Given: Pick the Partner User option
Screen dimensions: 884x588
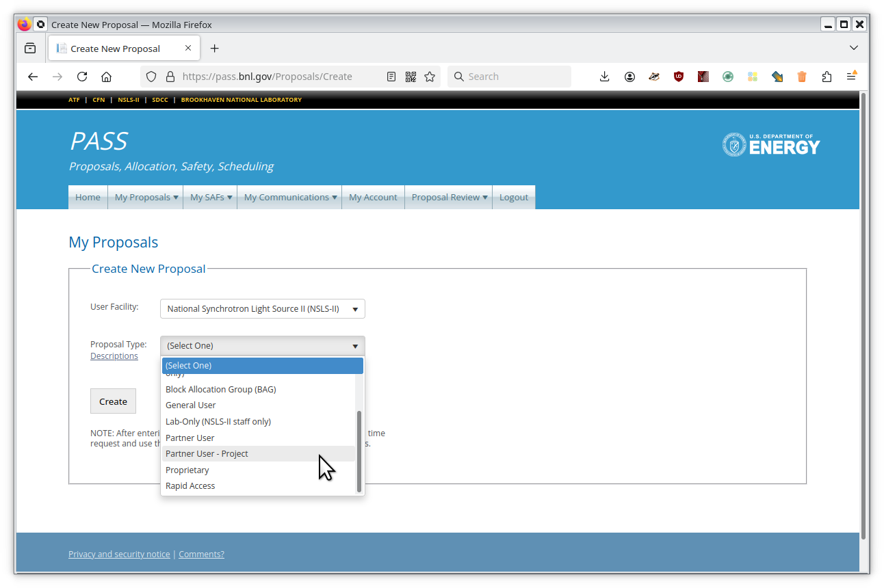Looking at the screenshot, I should [x=259, y=438].
